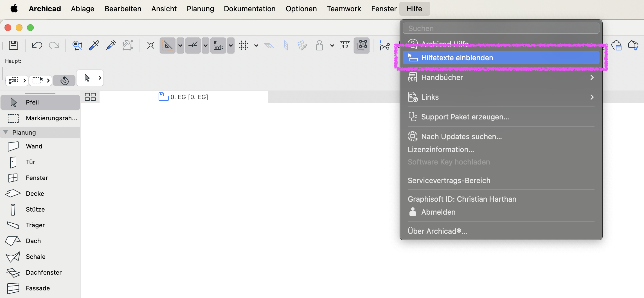Open the Archicad application menu
The image size is (644, 298).
pos(45,9)
